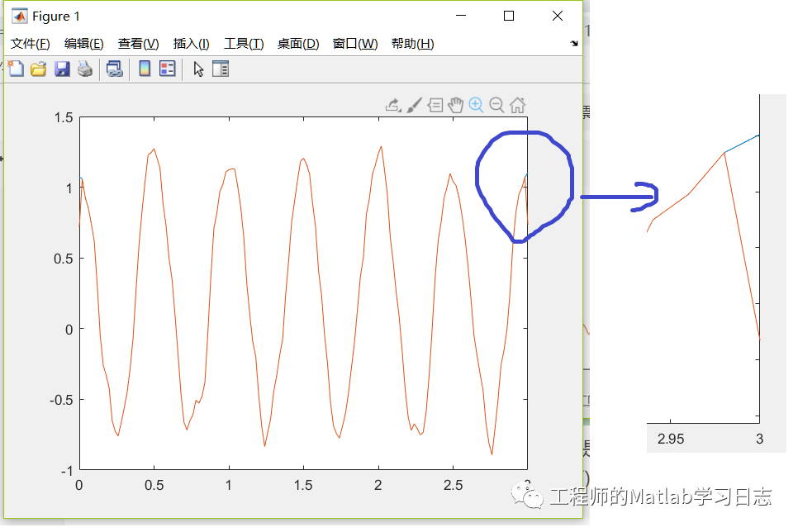Restore the view with the home icon
798x532 pixels.
(518, 105)
